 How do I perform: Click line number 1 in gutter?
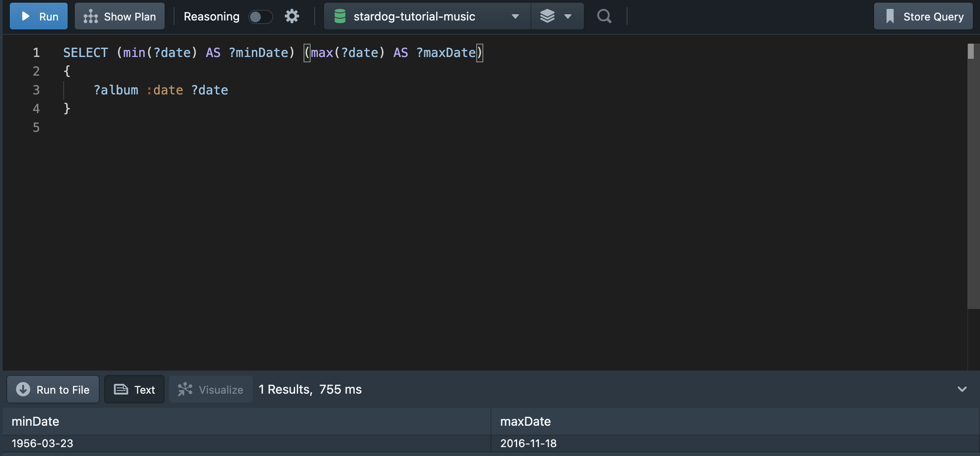(36, 53)
